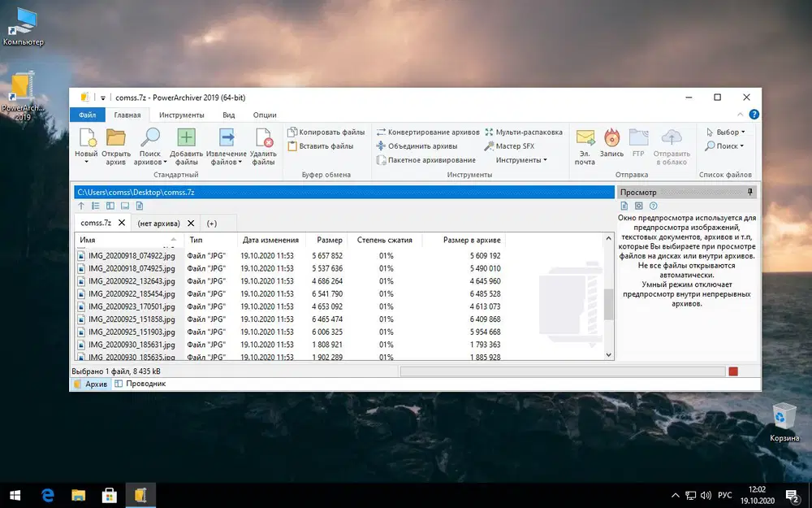The width and height of the screenshot is (812, 508).
Task: Switch to Архив view at bottom
Action: tap(91, 384)
